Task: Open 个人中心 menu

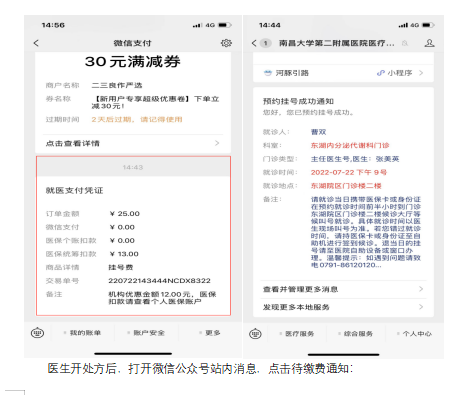Action: click(415, 333)
